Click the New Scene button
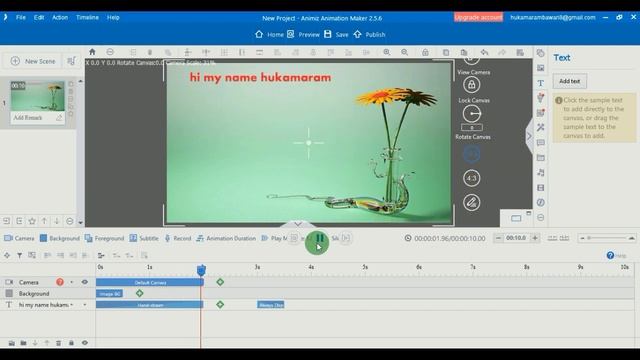Screen dimensions: 640x360 [x=32, y=61]
